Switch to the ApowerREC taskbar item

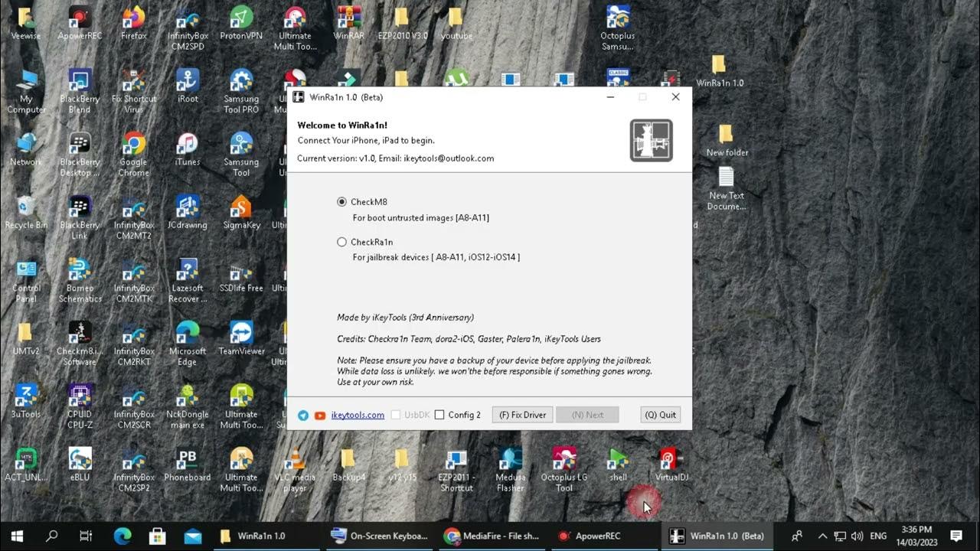[x=606, y=536]
